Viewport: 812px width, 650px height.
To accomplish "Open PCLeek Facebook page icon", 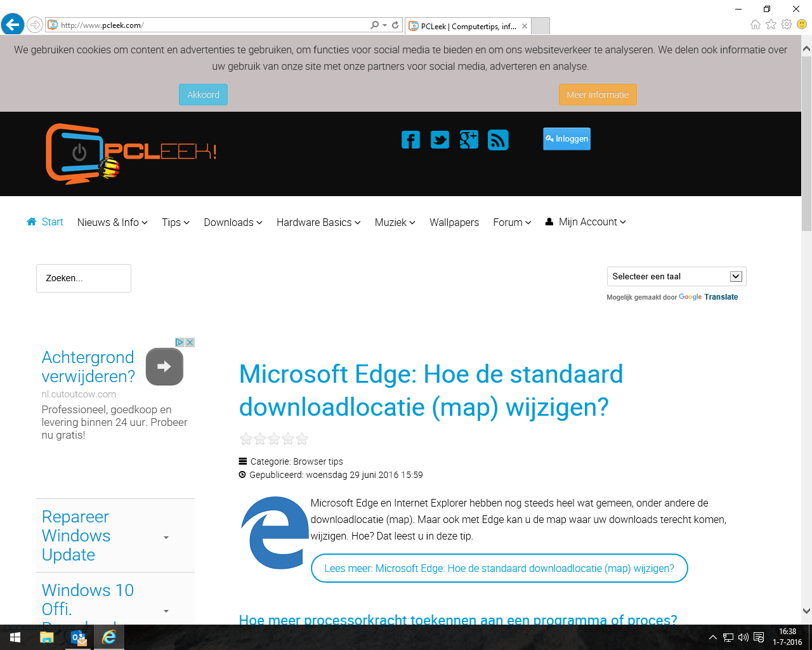I will [410, 140].
